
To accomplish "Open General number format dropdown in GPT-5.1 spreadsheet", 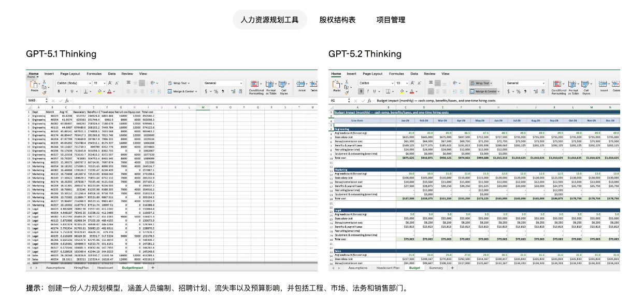I will click(x=223, y=83).
